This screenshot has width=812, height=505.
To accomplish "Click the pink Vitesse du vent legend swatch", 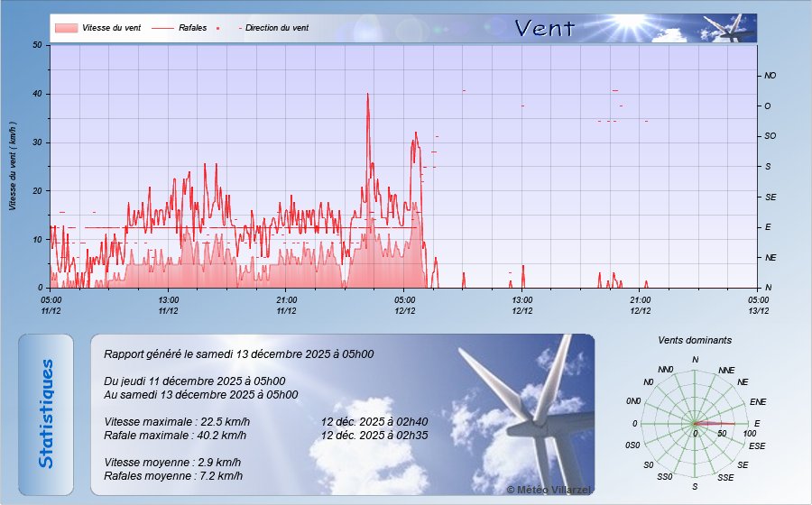I will click(66, 28).
